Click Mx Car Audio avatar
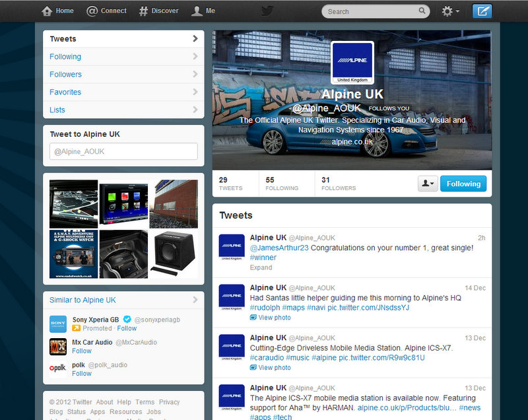Viewport: 528px width, 420px height. 58,347
